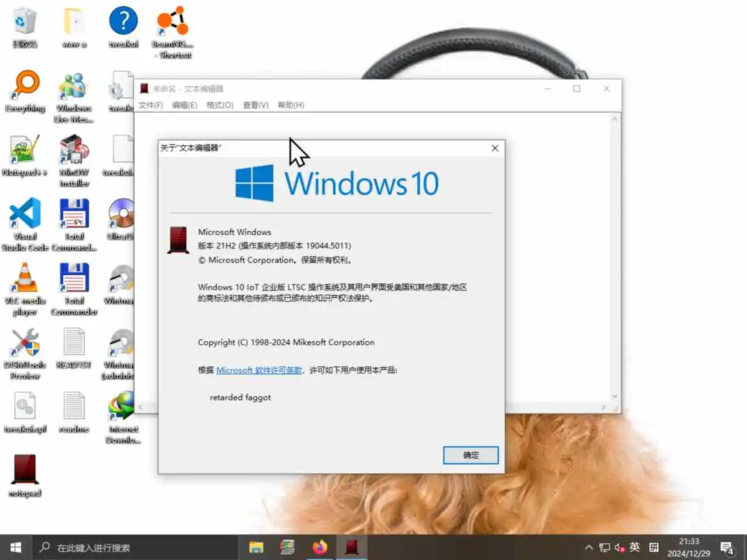Open the lowercase readme file icon
The width and height of the screenshot is (747, 560).
pos(75,412)
